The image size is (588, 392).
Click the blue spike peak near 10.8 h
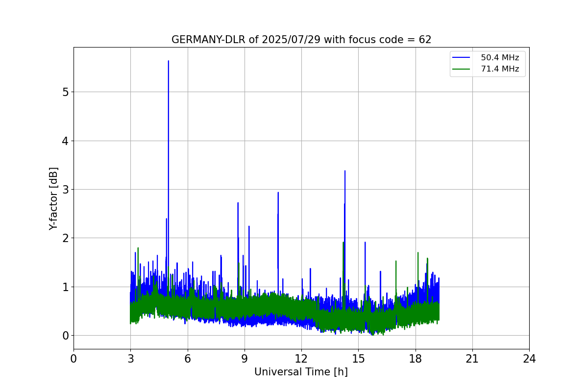coord(278,193)
